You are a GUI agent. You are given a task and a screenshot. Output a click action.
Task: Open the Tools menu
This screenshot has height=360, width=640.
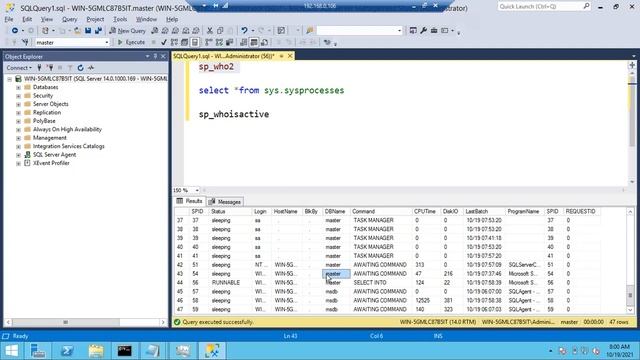pos(120,19)
